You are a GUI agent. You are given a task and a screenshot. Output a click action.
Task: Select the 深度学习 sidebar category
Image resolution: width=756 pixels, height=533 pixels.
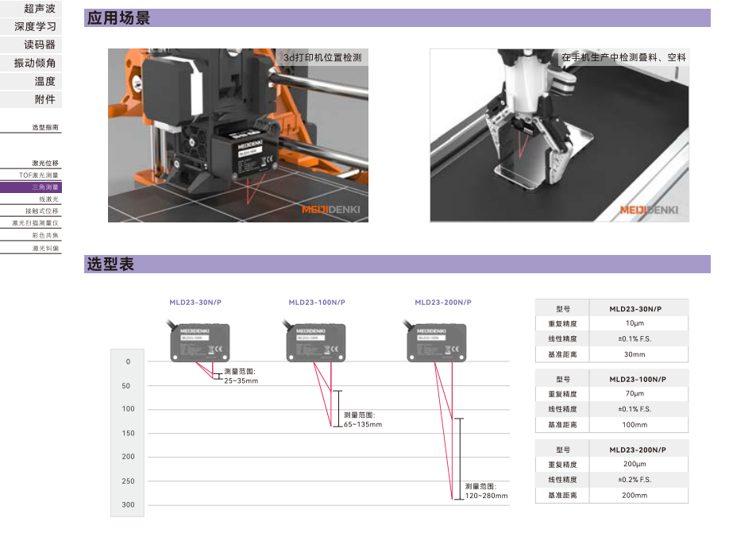(36, 27)
